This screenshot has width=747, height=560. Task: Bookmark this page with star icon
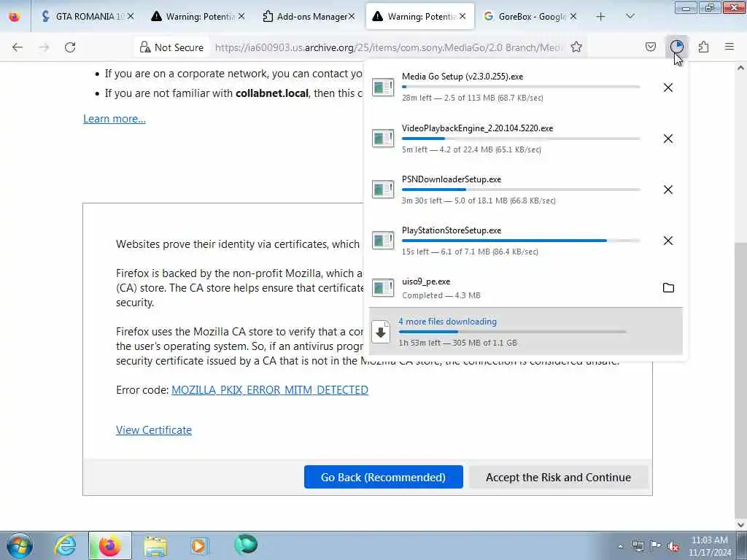576,47
